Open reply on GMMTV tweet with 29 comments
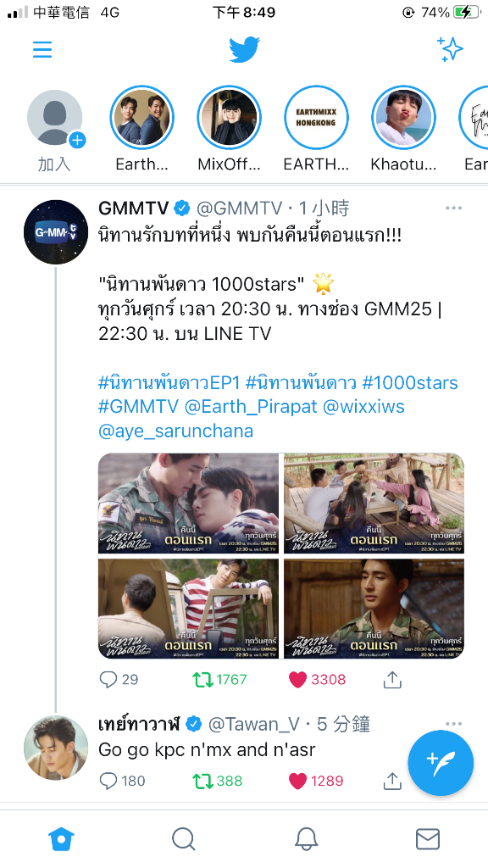 119,679
